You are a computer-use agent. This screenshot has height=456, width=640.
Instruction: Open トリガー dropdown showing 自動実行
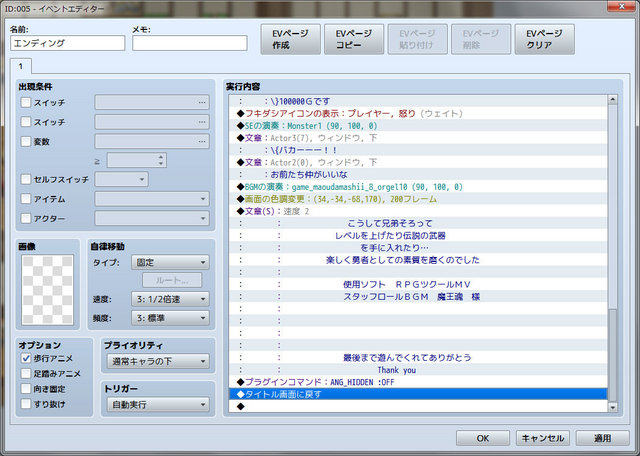(x=158, y=405)
